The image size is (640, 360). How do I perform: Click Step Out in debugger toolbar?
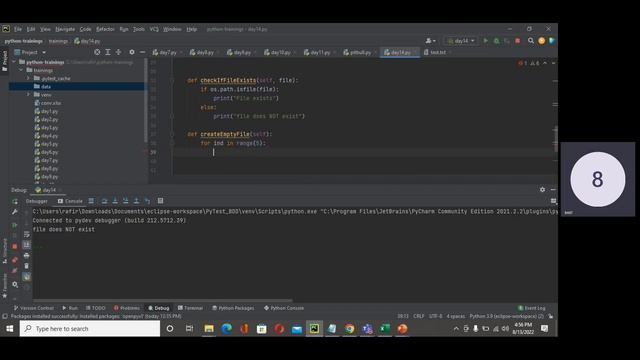[x=136, y=201]
